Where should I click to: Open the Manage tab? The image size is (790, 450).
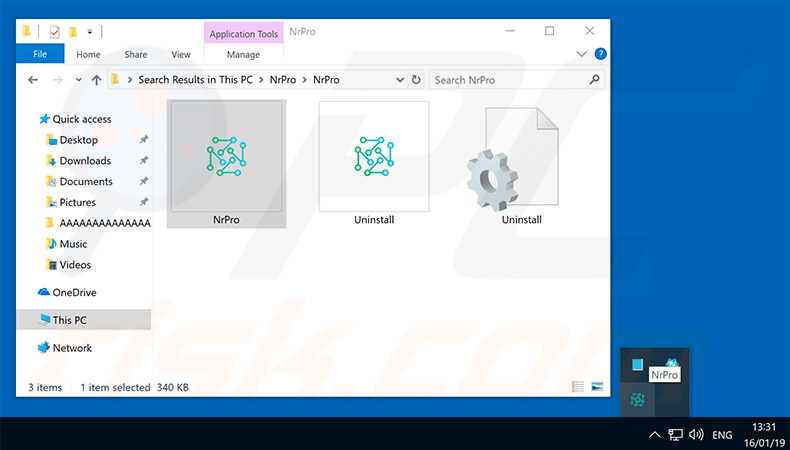(x=243, y=54)
